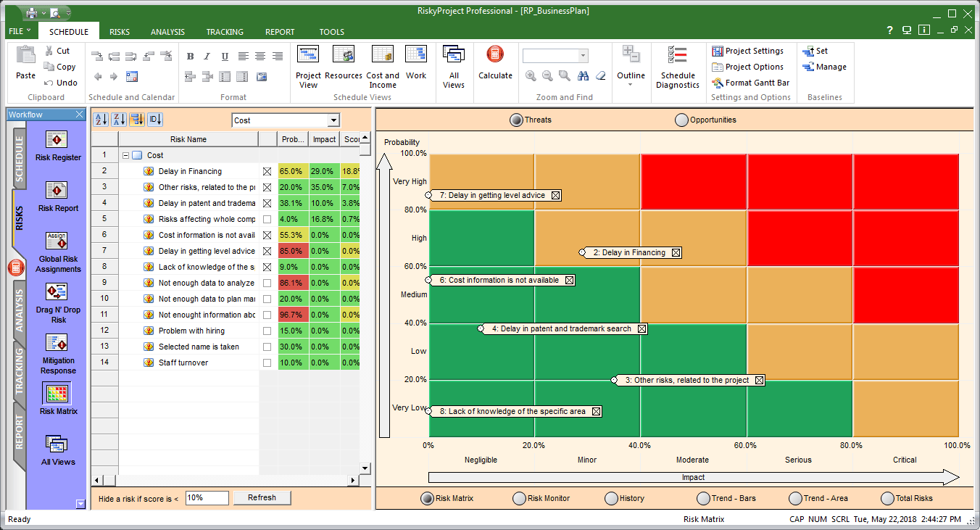Select the SCHEDULE vertical workflow tab
Image resolution: width=980 pixels, height=530 pixels.
coord(19,159)
